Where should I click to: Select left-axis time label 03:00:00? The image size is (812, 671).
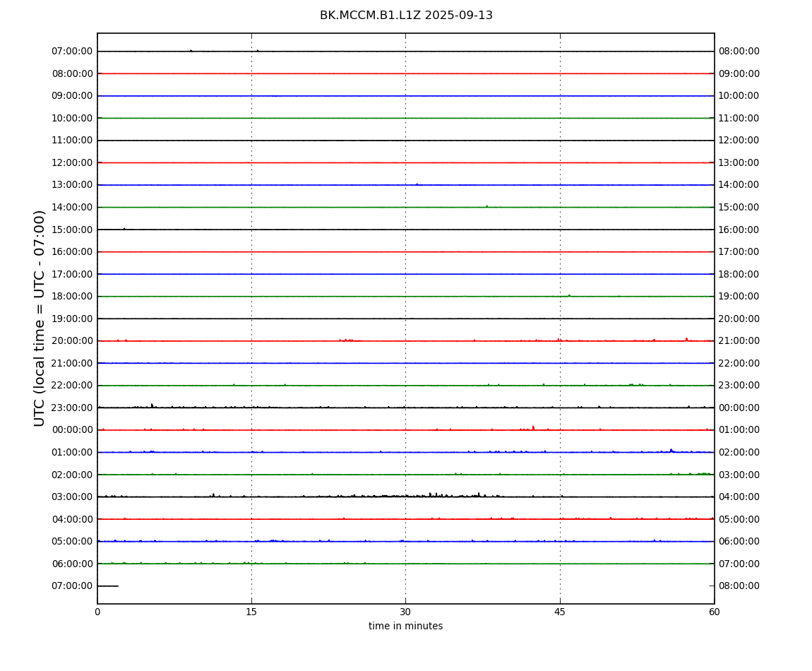pyautogui.click(x=73, y=497)
